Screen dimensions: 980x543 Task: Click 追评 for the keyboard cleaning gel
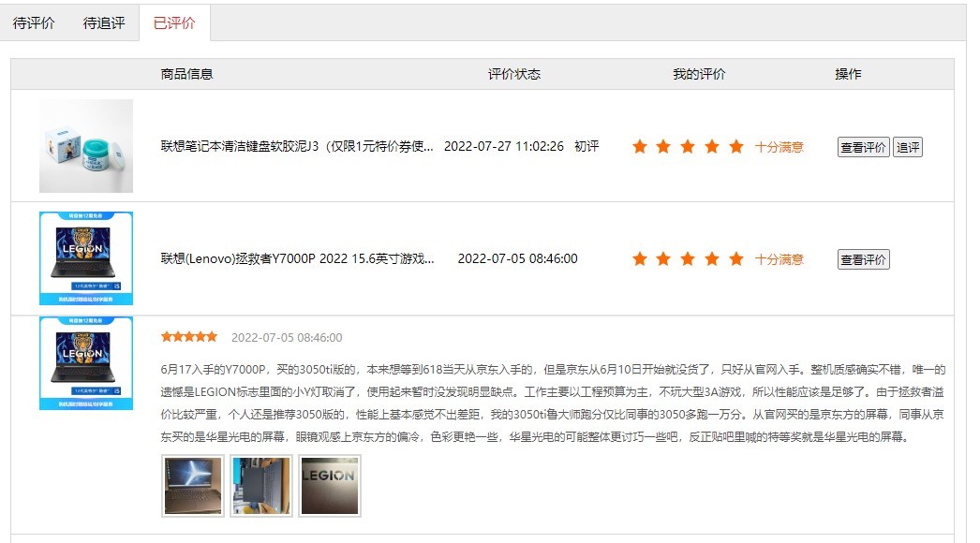pos(908,147)
